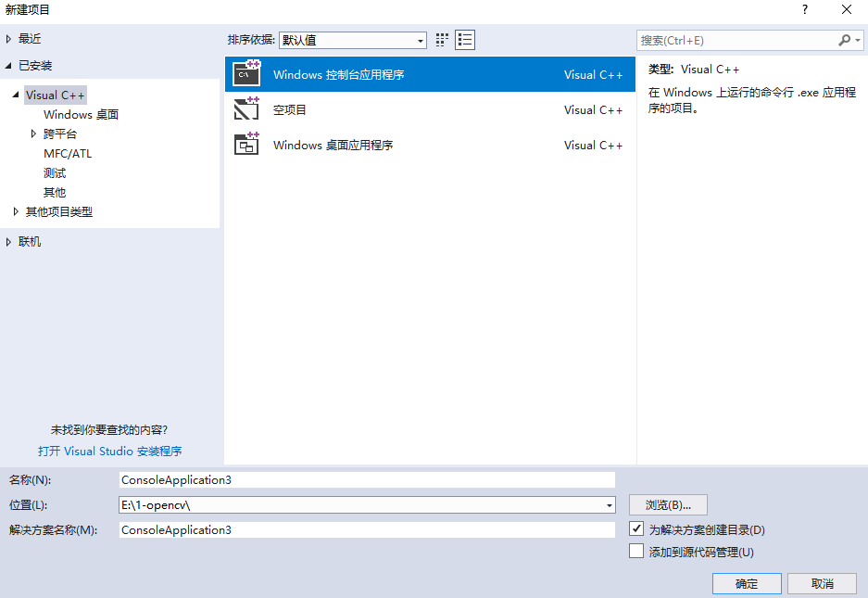
Task: Click the 取消 button
Action: pyautogui.click(x=822, y=583)
